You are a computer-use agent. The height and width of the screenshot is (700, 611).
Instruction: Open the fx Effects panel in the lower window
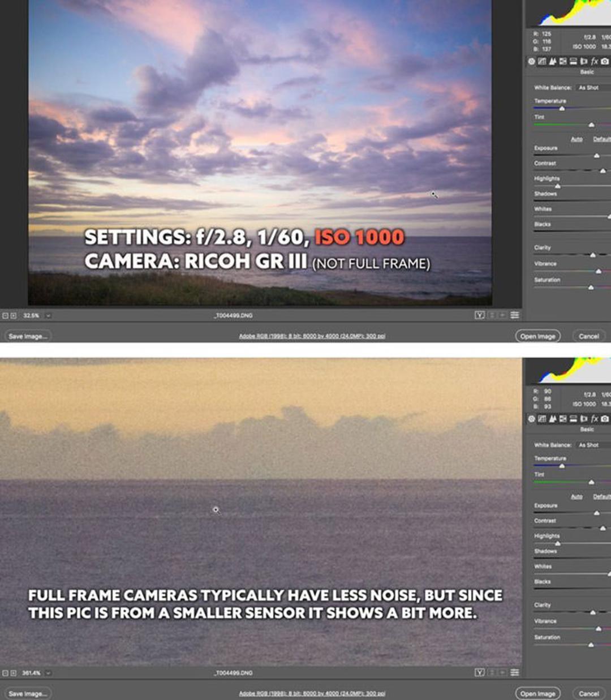point(594,419)
